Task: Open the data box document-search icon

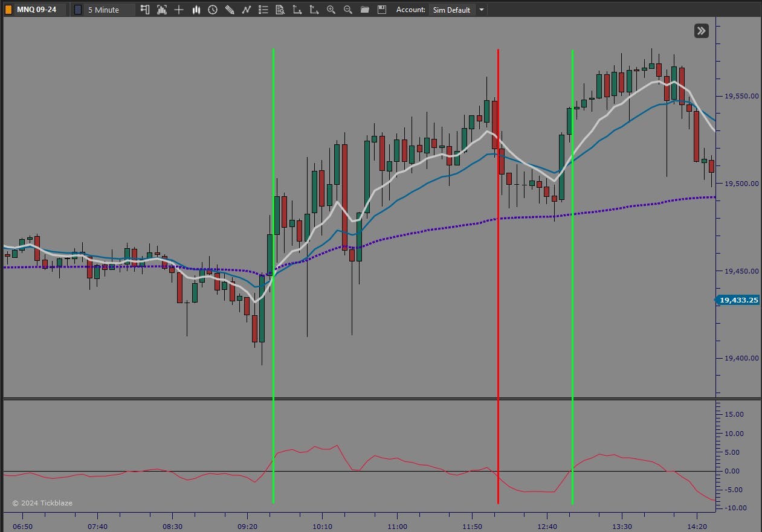Action: point(280,10)
